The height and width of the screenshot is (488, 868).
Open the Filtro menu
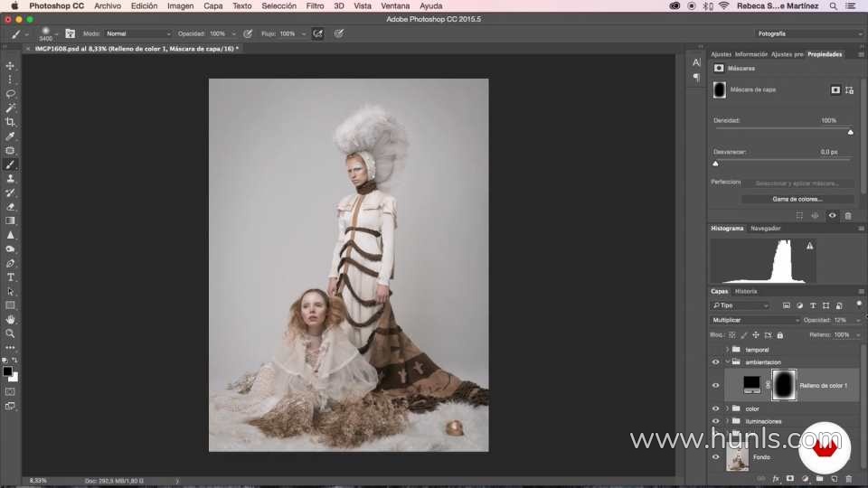(315, 5)
